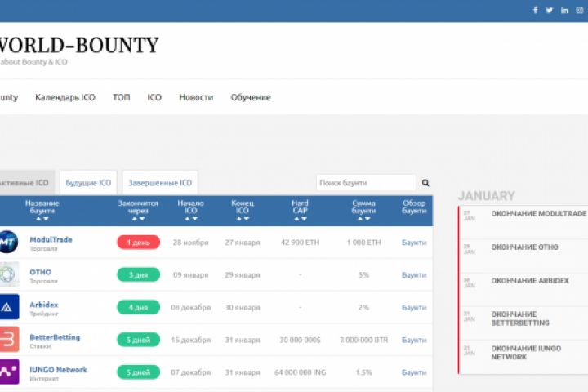Sort by Начало ICO column arrows

(x=190, y=219)
